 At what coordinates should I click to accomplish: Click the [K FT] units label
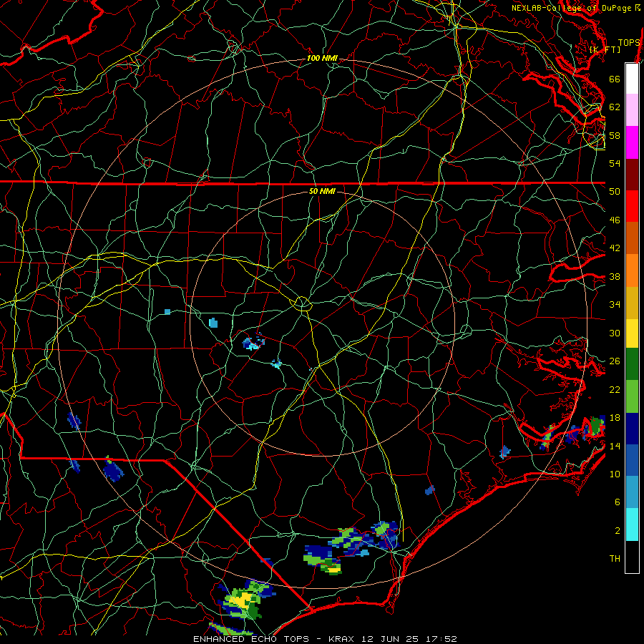click(605, 49)
